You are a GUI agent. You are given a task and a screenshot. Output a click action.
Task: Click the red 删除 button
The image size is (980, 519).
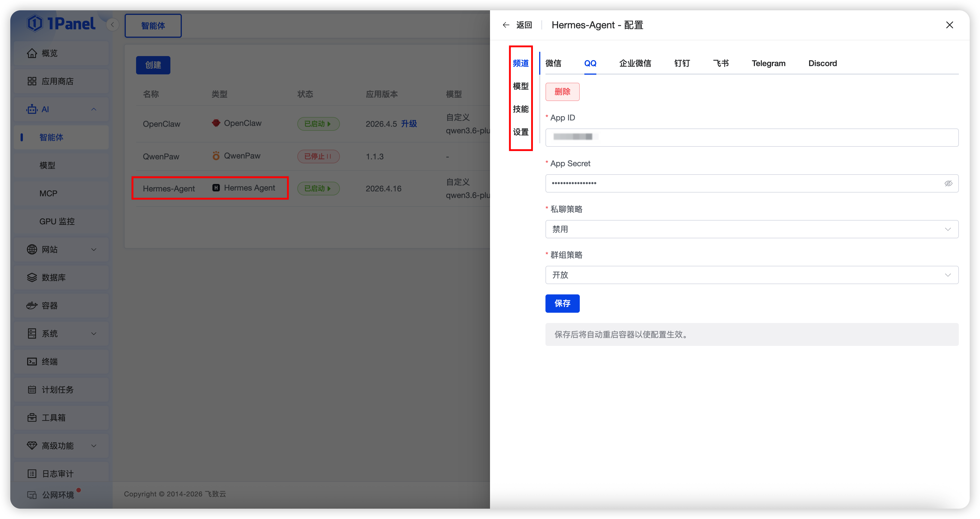[562, 92]
